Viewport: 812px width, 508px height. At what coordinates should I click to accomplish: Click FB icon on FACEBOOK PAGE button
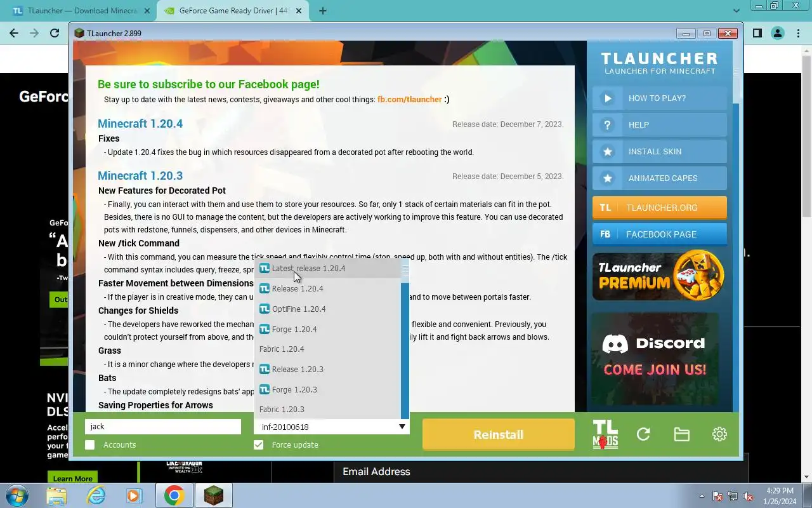605,234
